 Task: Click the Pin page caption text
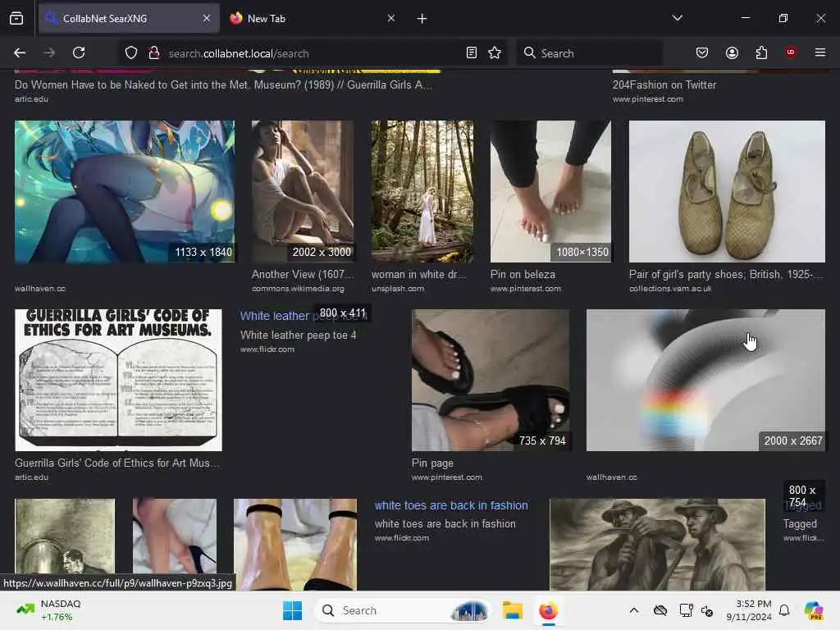432,463
